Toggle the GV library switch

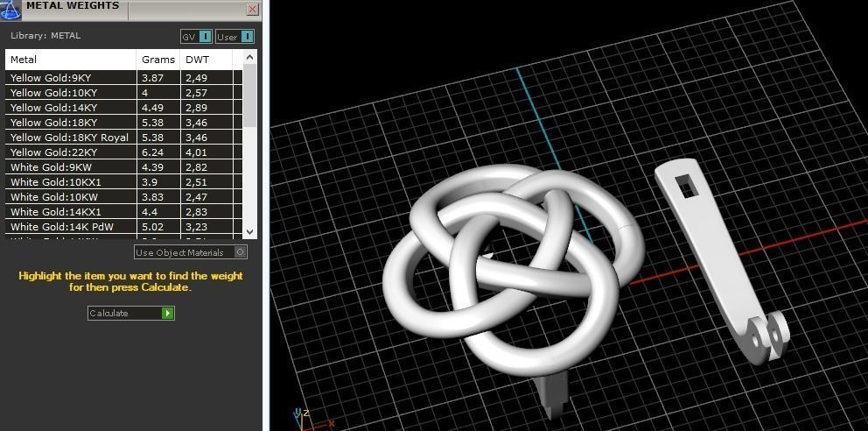[196, 37]
